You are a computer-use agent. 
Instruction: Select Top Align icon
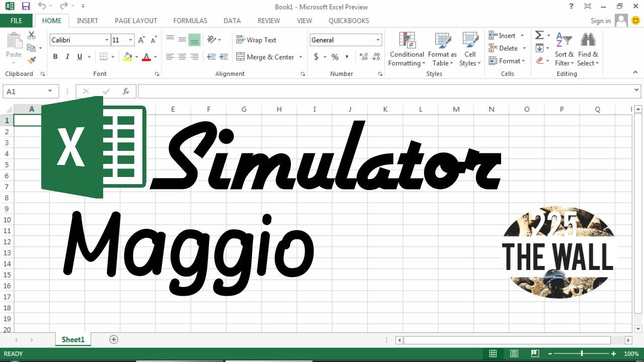(170, 39)
